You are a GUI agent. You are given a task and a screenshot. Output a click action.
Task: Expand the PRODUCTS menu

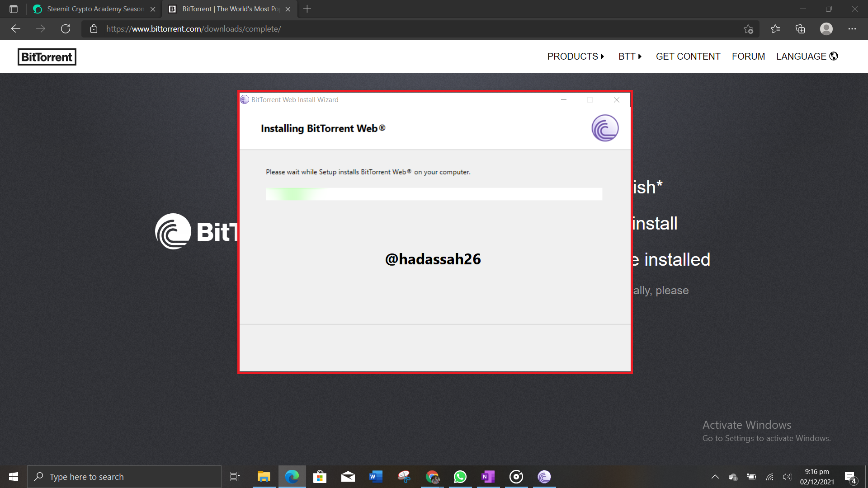tap(576, 56)
